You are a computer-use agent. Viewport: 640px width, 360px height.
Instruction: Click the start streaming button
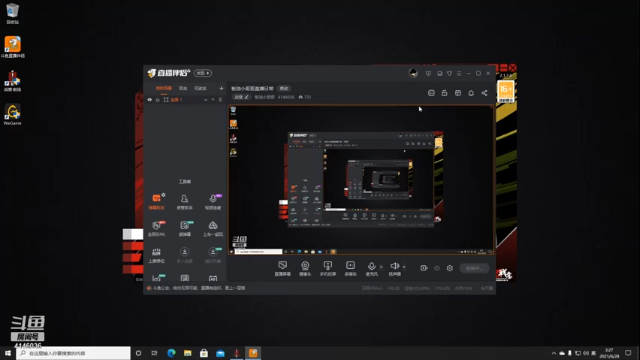tap(474, 268)
